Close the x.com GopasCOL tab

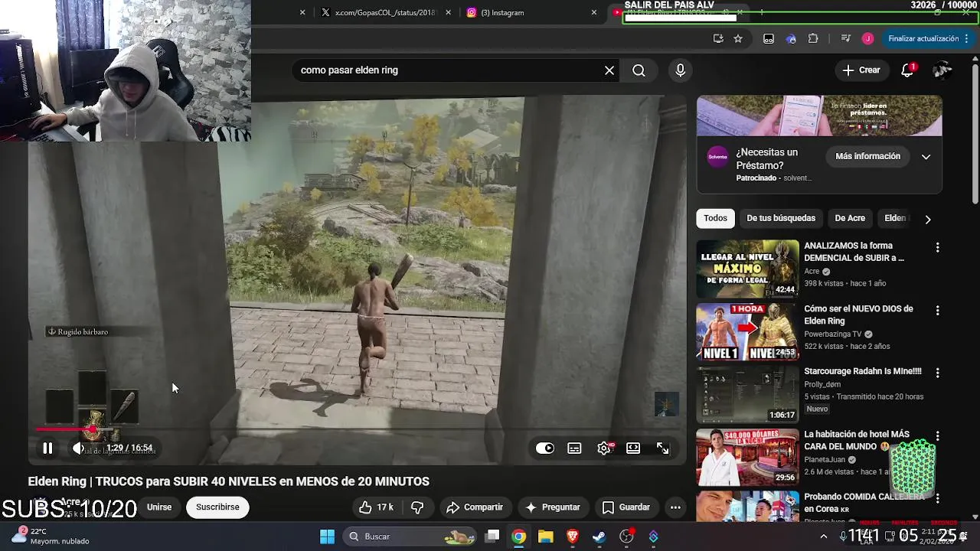[x=448, y=12]
